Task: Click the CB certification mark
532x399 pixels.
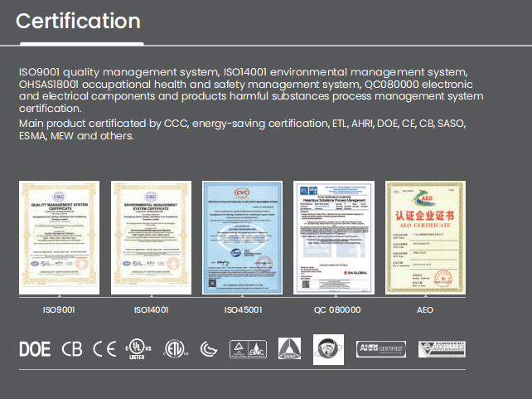Action: [x=72, y=349]
